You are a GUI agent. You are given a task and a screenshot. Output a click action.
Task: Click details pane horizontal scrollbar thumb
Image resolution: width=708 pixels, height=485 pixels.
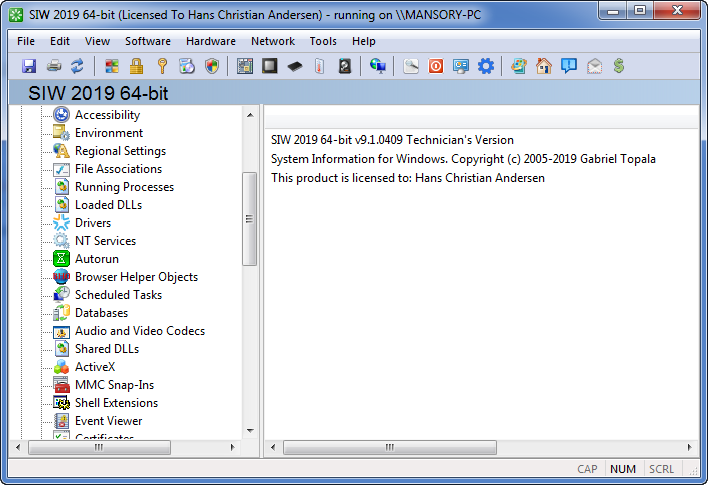(390, 448)
